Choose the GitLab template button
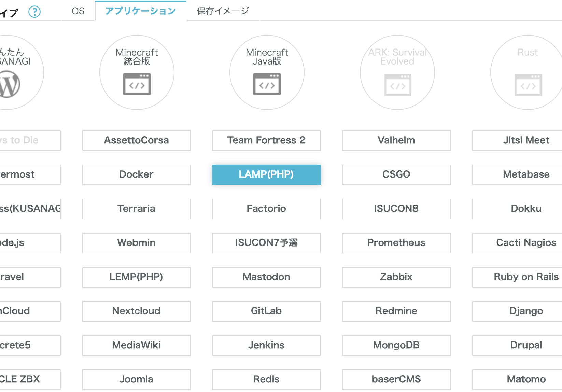 pos(266,311)
